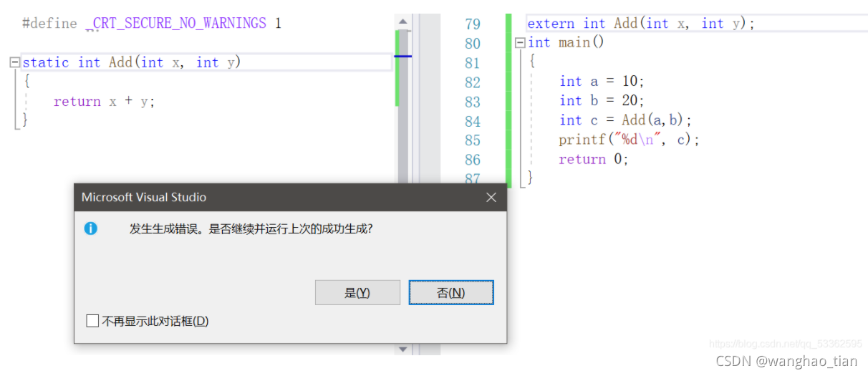Viewport: 868px width, 376px height.
Task: Click line number 82 in right editor
Action: 473,82
